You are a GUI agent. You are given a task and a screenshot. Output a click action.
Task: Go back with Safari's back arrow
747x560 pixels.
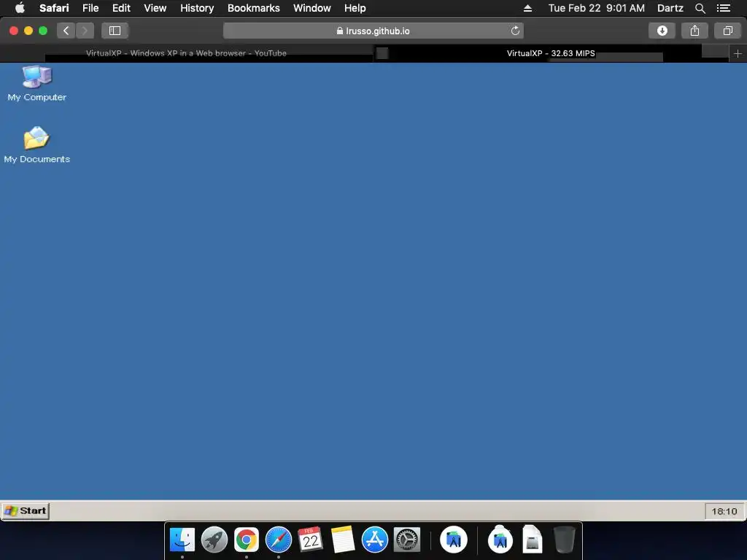[66, 31]
